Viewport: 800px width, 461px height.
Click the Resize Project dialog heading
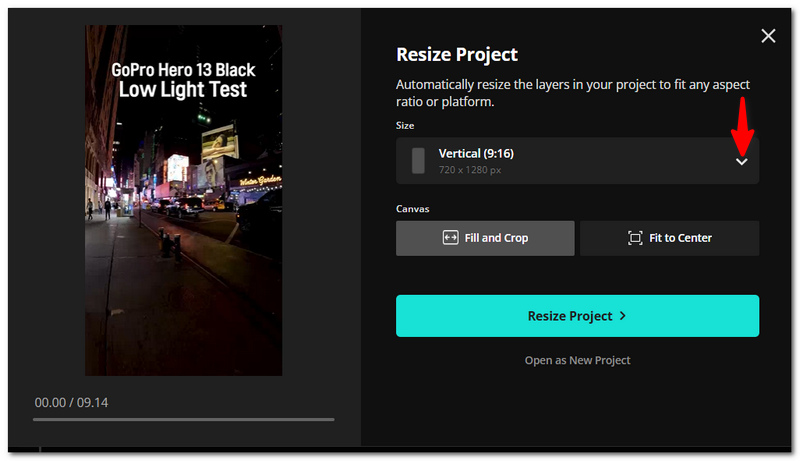point(457,54)
